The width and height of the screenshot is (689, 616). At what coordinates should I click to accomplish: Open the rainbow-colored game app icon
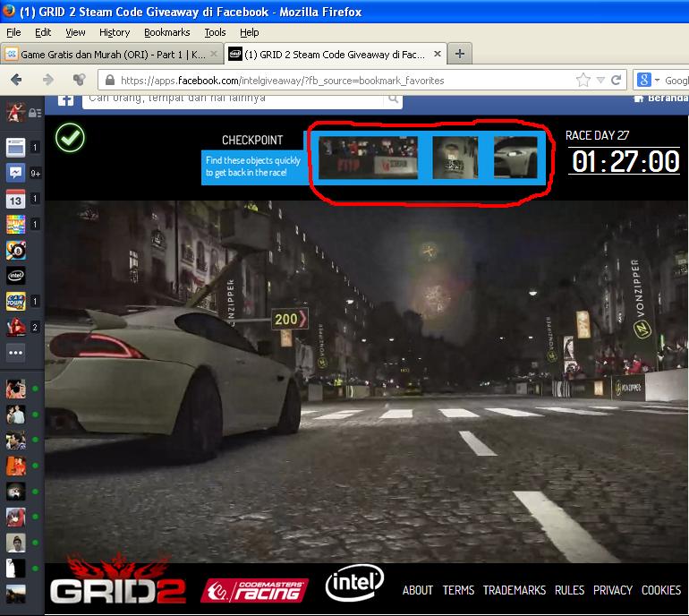point(15,224)
